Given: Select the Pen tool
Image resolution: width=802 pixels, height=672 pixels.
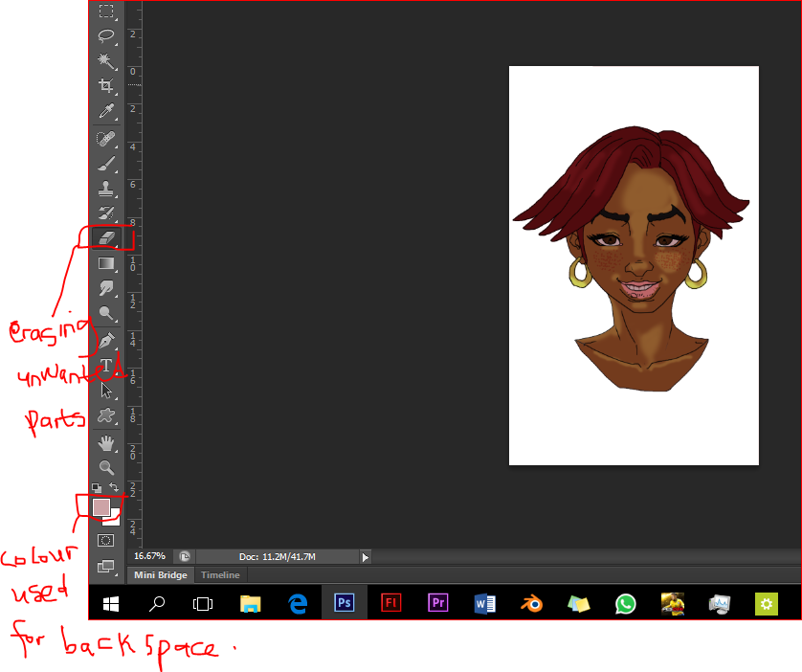Looking at the screenshot, I should [x=106, y=340].
